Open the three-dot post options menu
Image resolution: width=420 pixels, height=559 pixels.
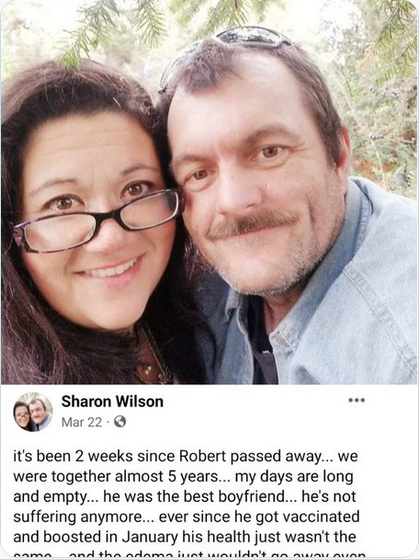[x=357, y=400]
